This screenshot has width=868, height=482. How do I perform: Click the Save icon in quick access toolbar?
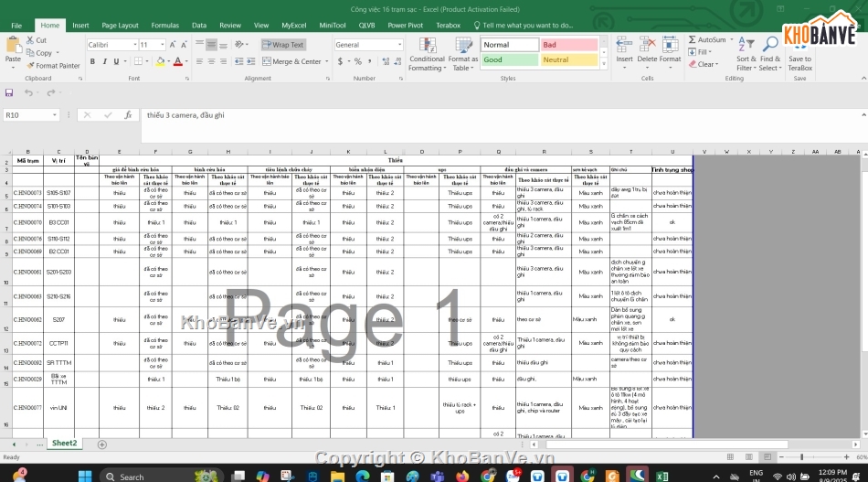point(9,93)
